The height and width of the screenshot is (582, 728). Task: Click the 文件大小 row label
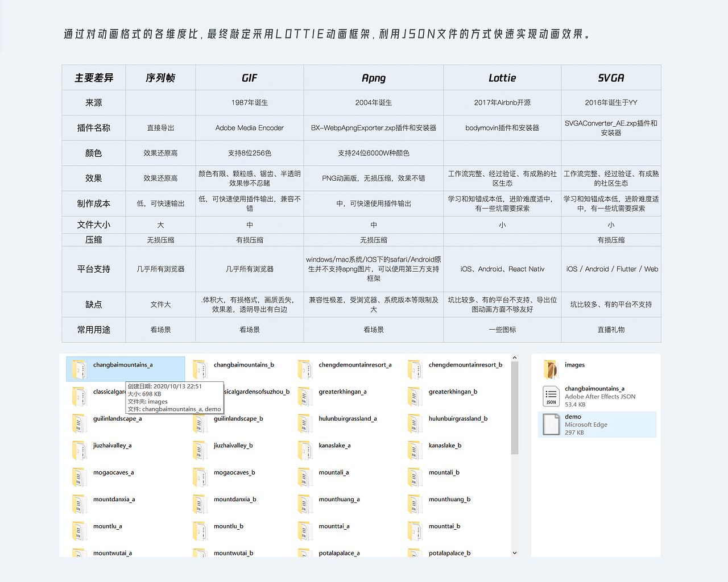tap(94, 225)
